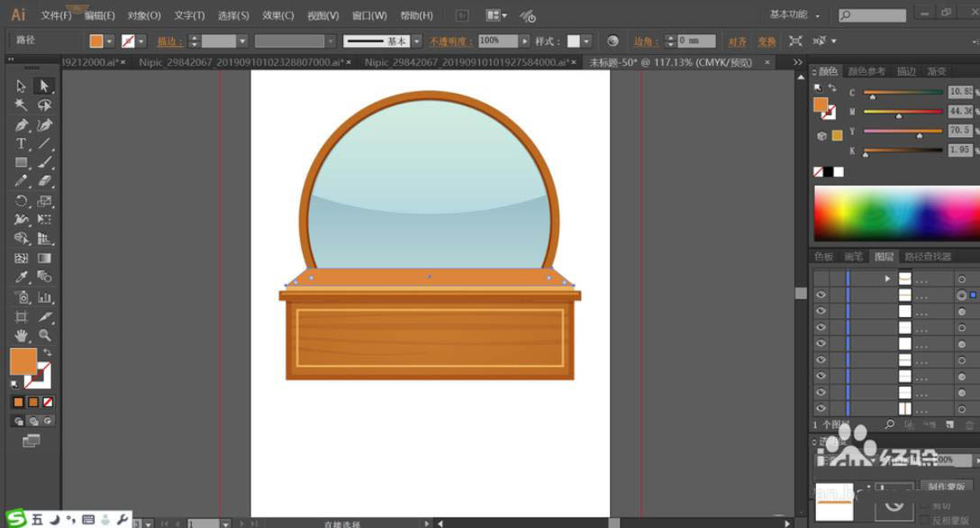Open the 对象(O) menu
The height and width of the screenshot is (528, 980).
pyautogui.click(x=144, y=15)
